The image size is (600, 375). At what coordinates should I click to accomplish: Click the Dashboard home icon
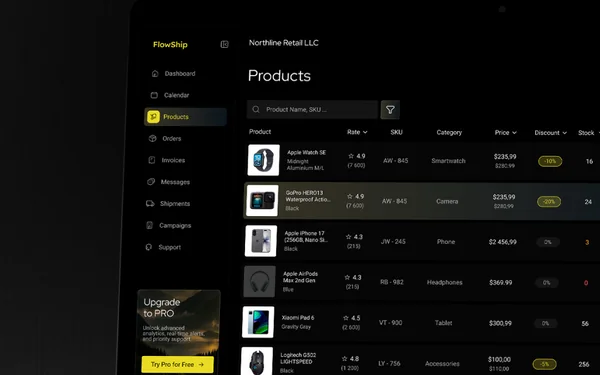point(155,73)
